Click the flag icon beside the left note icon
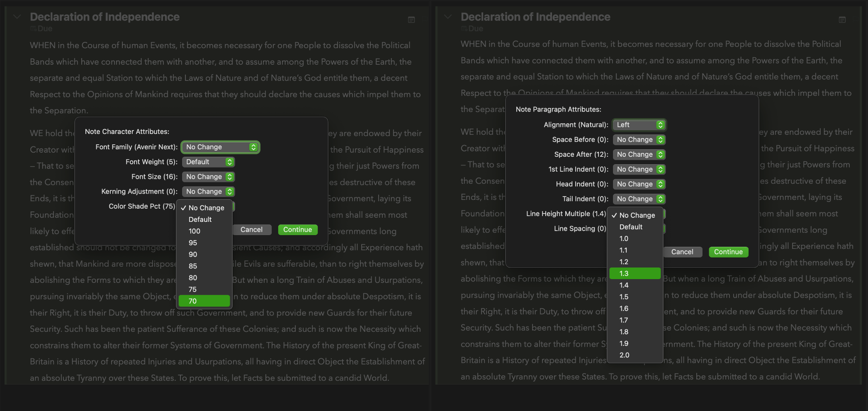The image size is (868, 411). (x=425, y=19)
